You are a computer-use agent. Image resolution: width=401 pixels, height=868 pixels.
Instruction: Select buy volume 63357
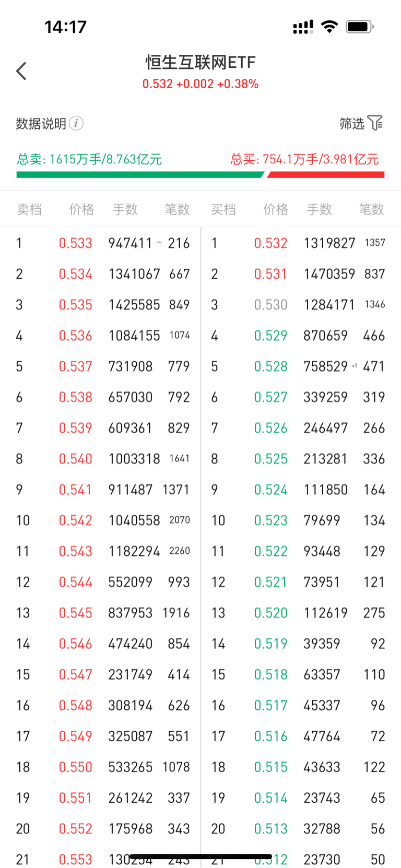tap(322, 674)
